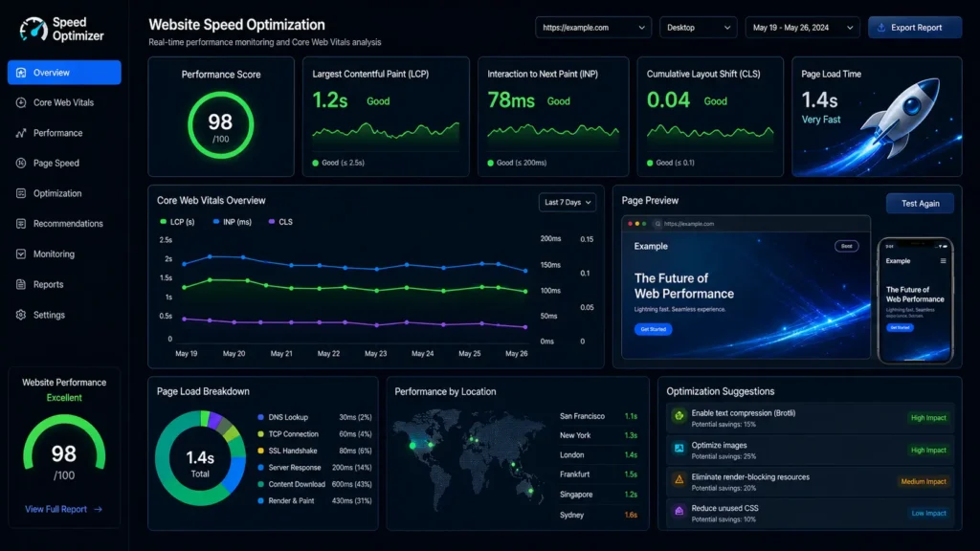980x551 pixels.
Task: Click the Frankfurt location row
Action: pyautogui.click(x=599, y=474)
